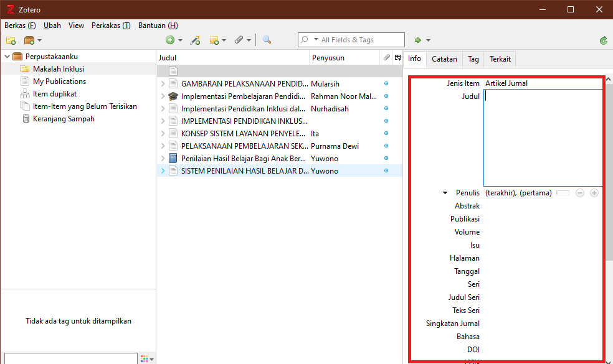This screenshot has height=364, width=613.
Task: Open the Bantuan menu
Action: point(158,26)
